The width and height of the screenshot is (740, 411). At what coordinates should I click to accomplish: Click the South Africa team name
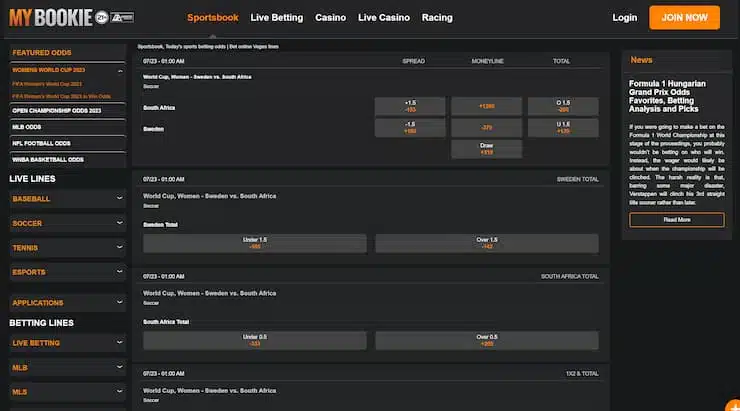159,108
